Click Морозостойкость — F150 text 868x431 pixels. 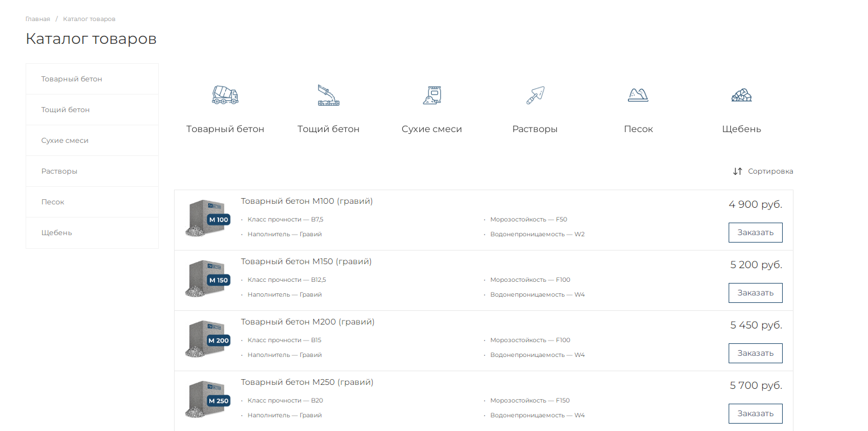[x=530, y=400]
